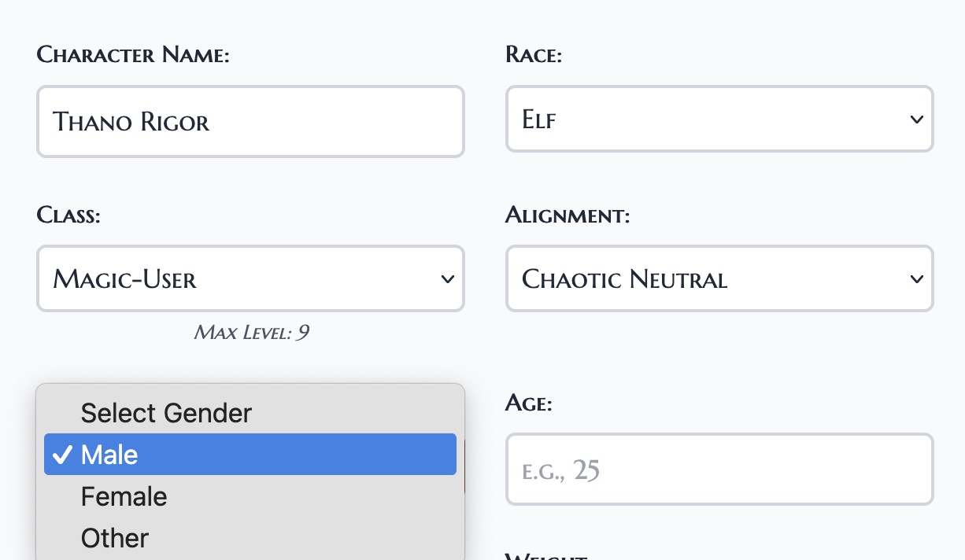The width and height of the screenshot is (965, 560).
Task: Click the chevron arrow on Race dropdown
Action: pyautogui.click(x=915, y=120)
